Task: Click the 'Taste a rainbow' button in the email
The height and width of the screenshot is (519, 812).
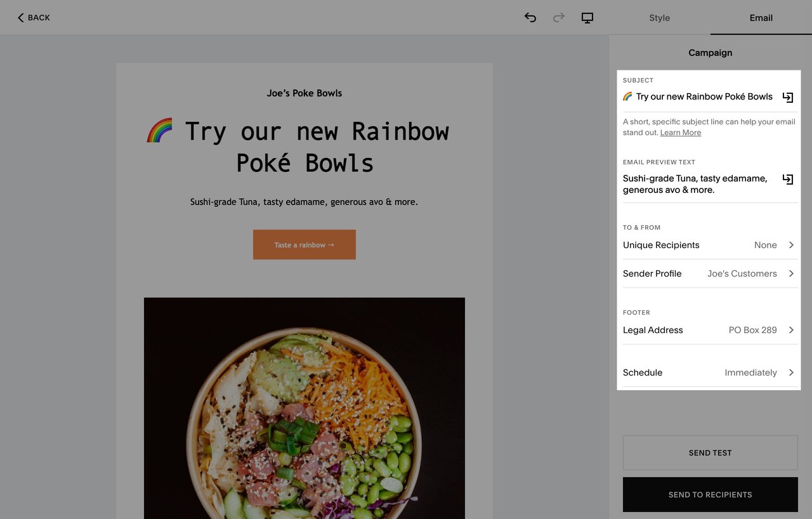Action: (304, 244)
